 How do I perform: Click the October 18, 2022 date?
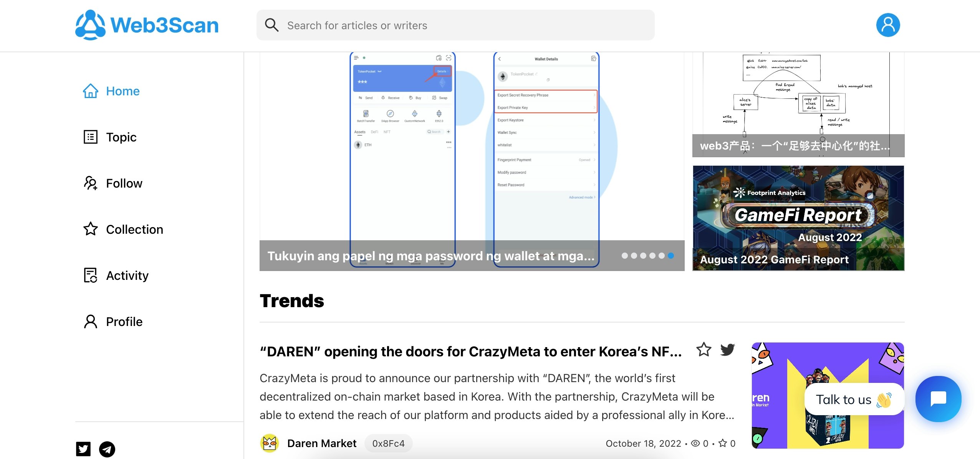coord(643,443)
